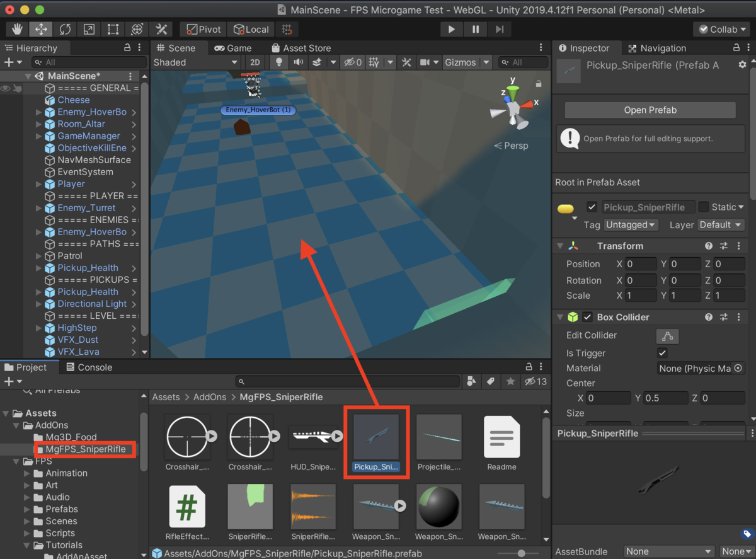Open AssetBundle name dropdown

(669, 551)
